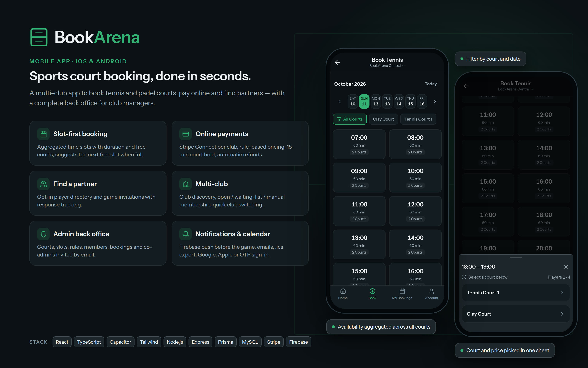Screen dimensions: 588x368
Task: Click the back arrow in the front Book Tennis phone
Action: point(337,62)
